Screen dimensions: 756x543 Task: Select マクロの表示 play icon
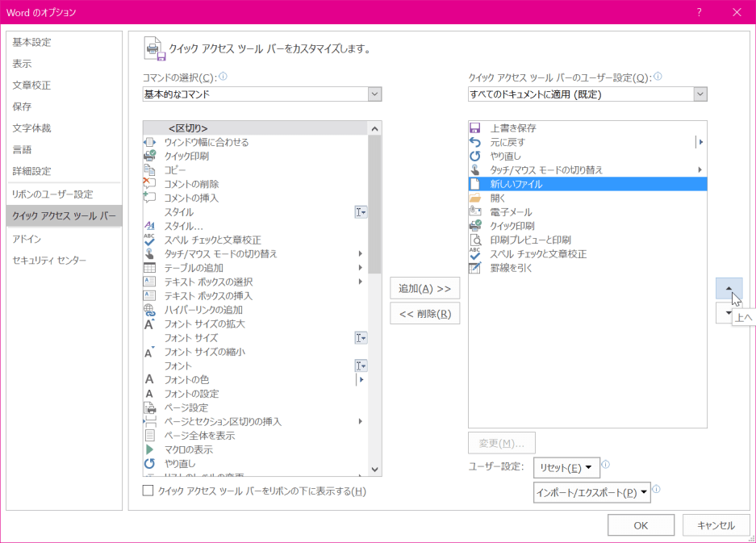click(x=150, y=449)
